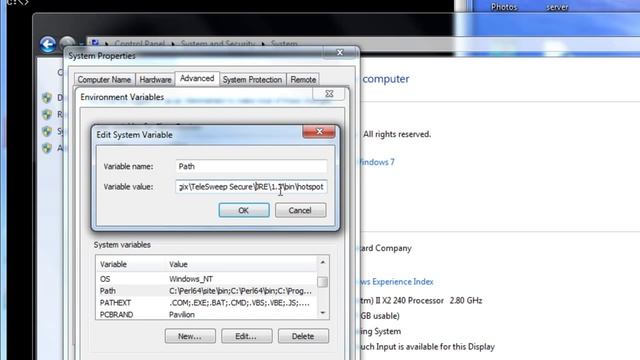This screenshot has height=360, width=640.
Task: Close the Edit System Variable dialog
Action: click(319, 131)
